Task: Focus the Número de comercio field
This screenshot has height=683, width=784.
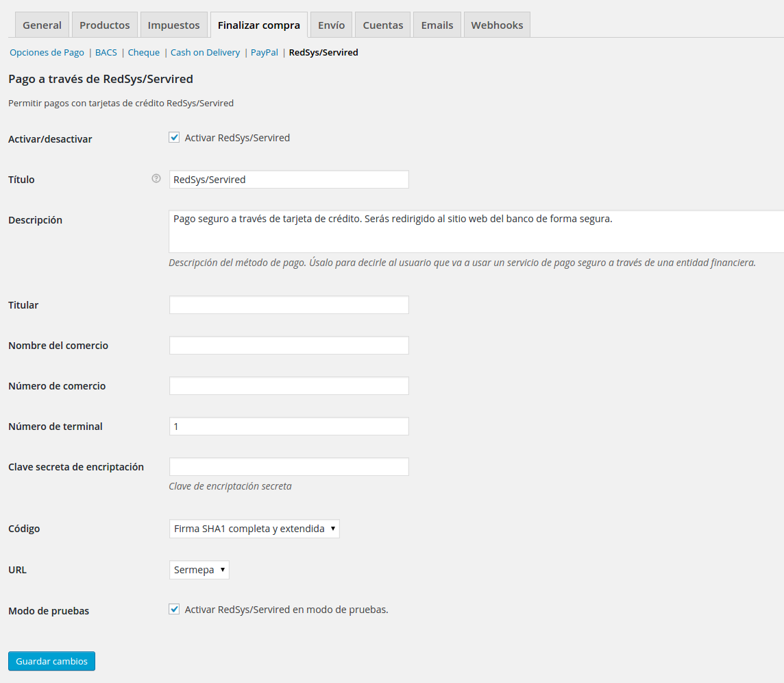Action: tap(289, 386)
